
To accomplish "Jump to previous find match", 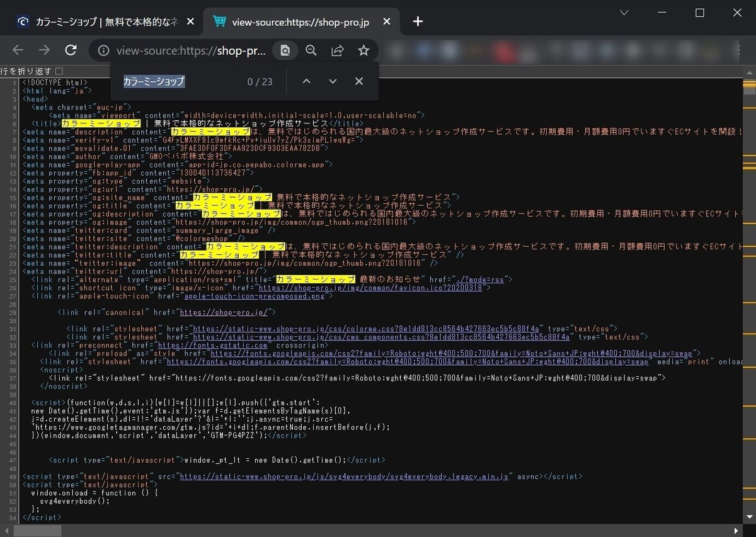I will (x=307, y=81).
